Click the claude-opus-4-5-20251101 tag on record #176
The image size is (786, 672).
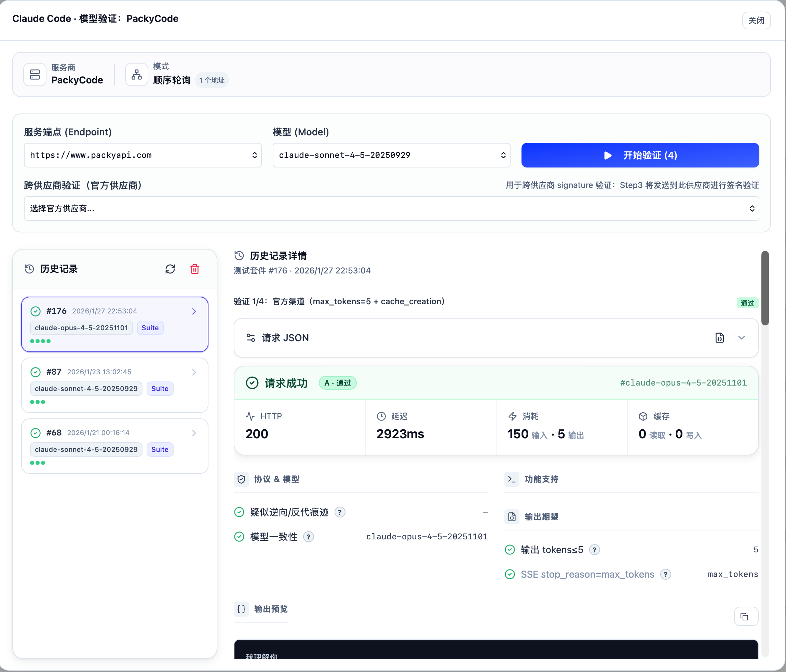point(82,328)
